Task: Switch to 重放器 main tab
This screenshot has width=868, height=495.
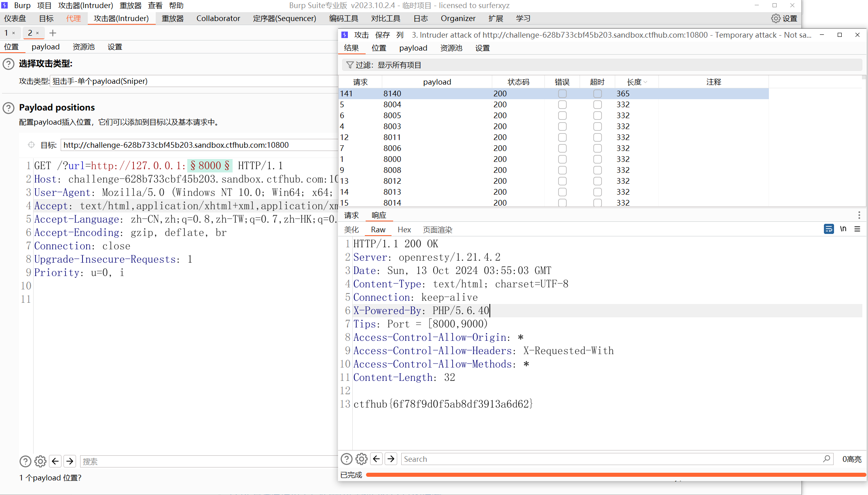Action: [x=173, y=18]
